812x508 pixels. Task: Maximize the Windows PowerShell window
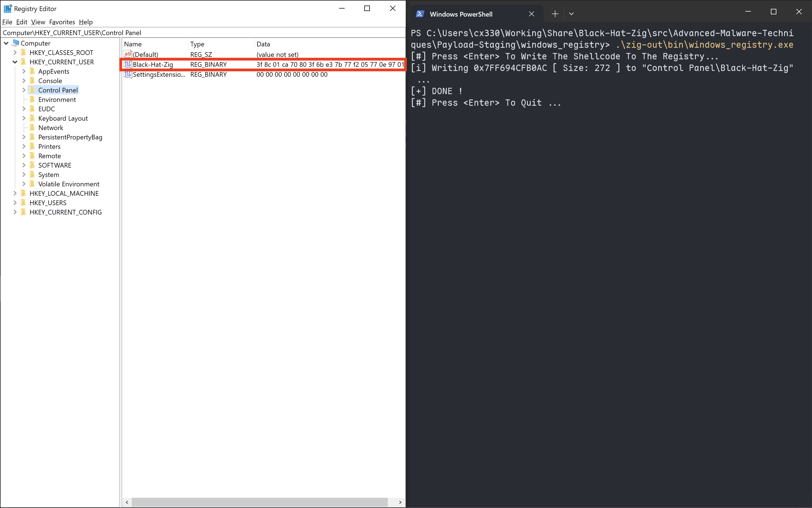point(773,11)
